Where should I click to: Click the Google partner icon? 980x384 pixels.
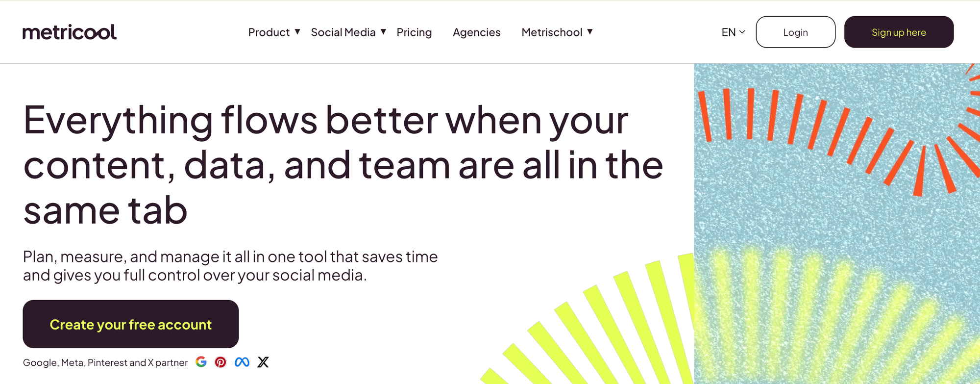[201, 362]
